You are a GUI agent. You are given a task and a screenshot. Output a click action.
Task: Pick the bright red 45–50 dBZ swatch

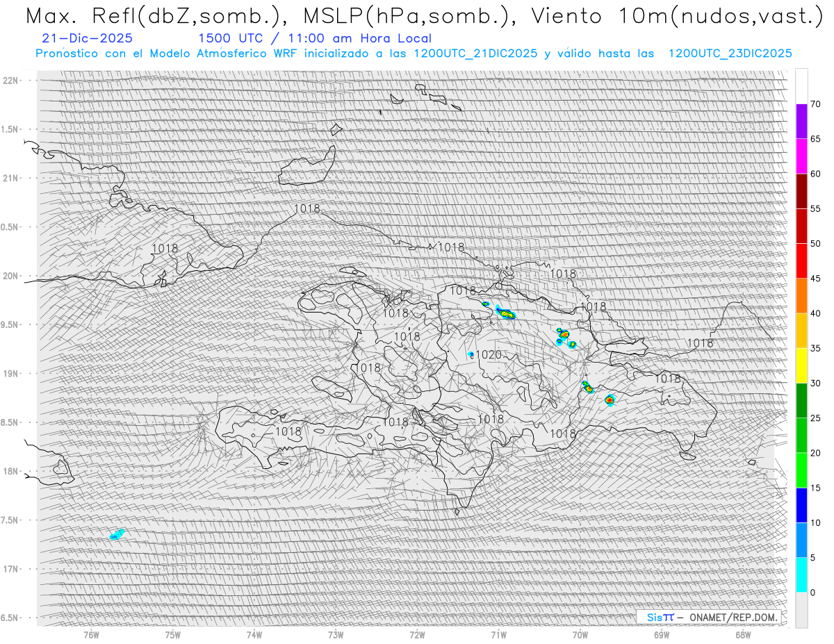click(801, 261)
